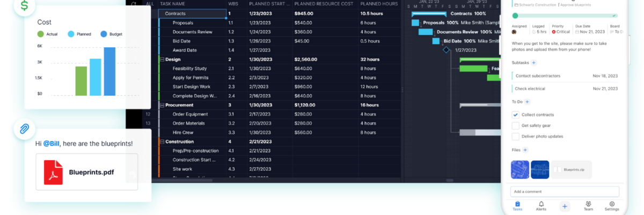Collapse the Construction task group
Image resolution: width=644 pixels, height=215 pixels.
(x=162, y=141)
